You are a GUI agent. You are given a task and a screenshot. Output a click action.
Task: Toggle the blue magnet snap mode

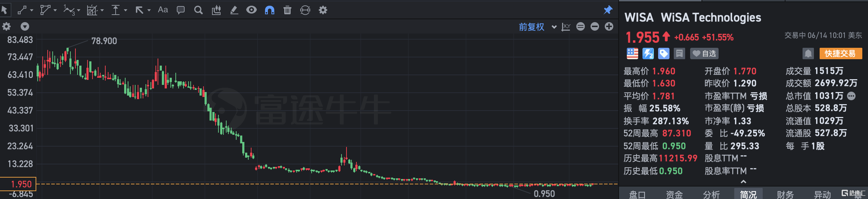pos(270,10)
